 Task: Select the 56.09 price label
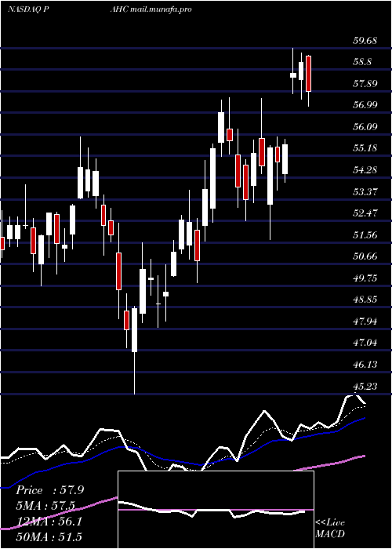365,126
